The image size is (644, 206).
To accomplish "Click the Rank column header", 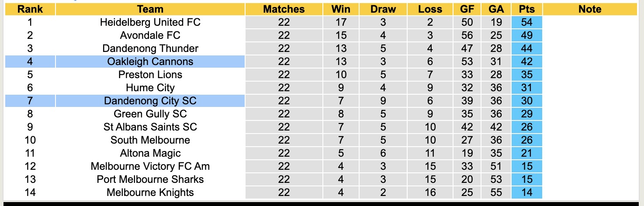I will pos(30,9).
